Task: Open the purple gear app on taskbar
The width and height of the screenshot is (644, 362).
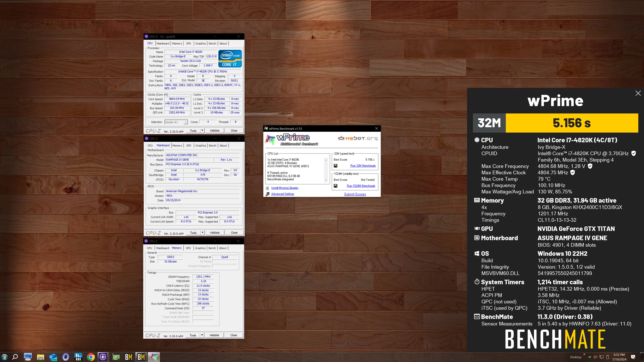Action: (66, 357)
